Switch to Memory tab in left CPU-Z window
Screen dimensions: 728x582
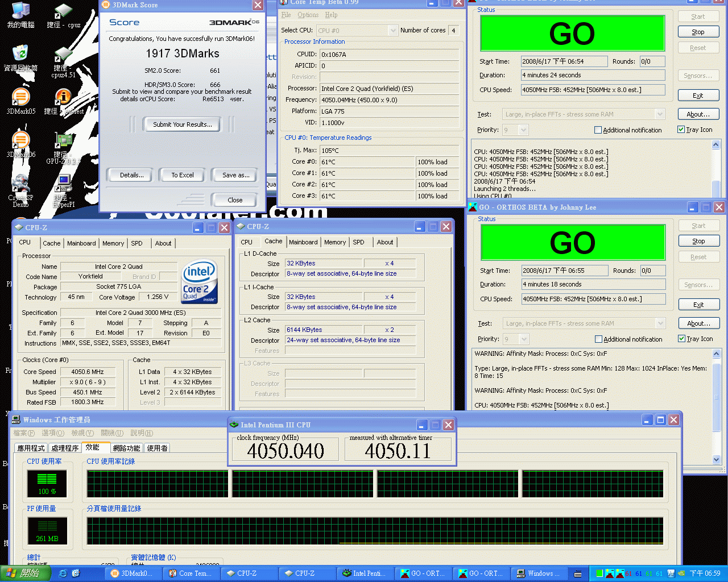pos(113,243)
